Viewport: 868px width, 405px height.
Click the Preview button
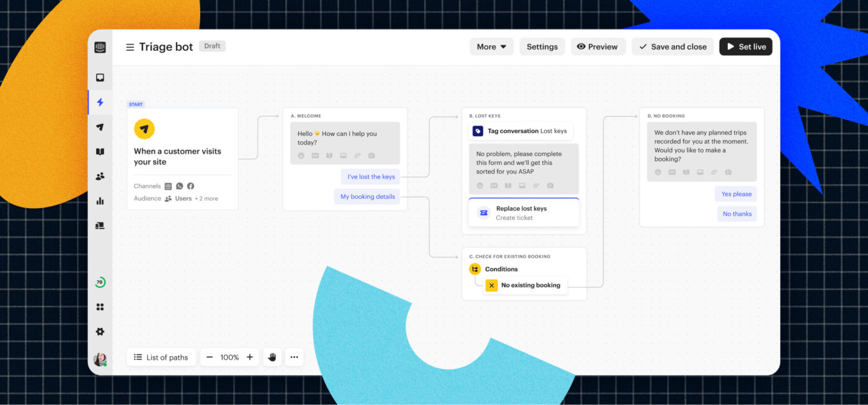click(x=598, y=46)
